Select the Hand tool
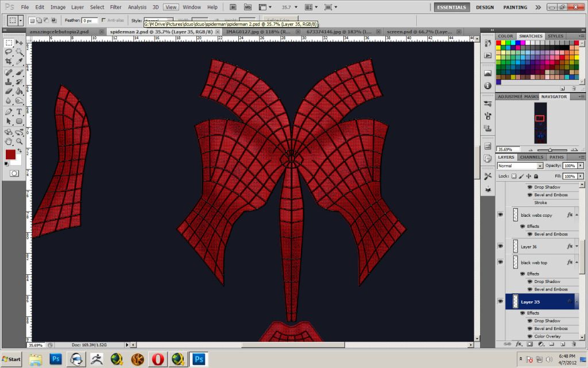Screen dimensions: 588x368 [x=9, y=141]
